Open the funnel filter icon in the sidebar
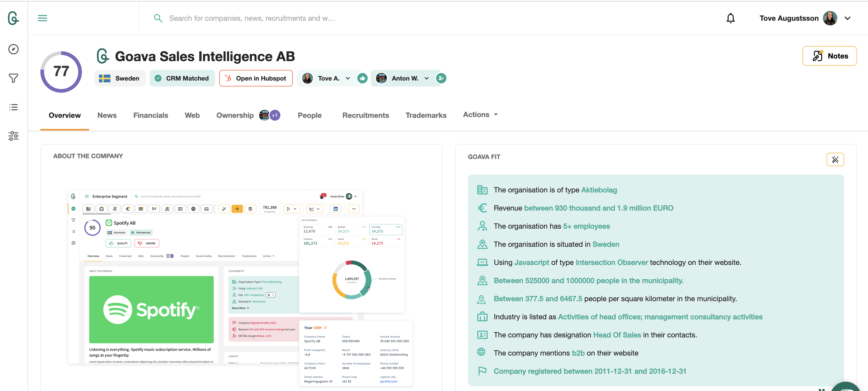The image size is (868, 391). 13,78
